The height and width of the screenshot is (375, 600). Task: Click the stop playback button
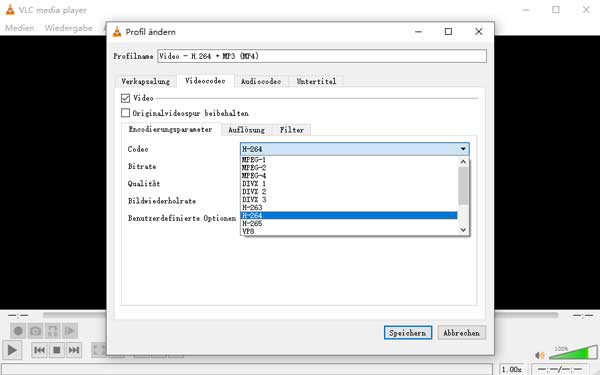pyautogui.click(x=57, y=350)
